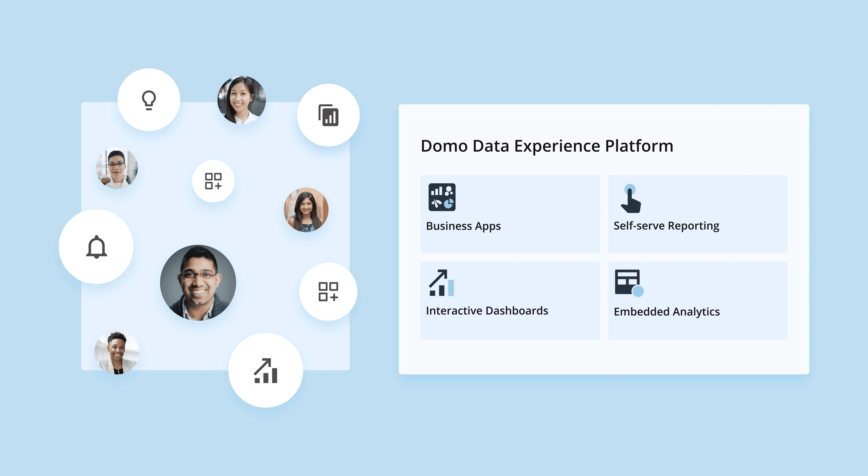Click the top avatar of smiling woman

242,100
